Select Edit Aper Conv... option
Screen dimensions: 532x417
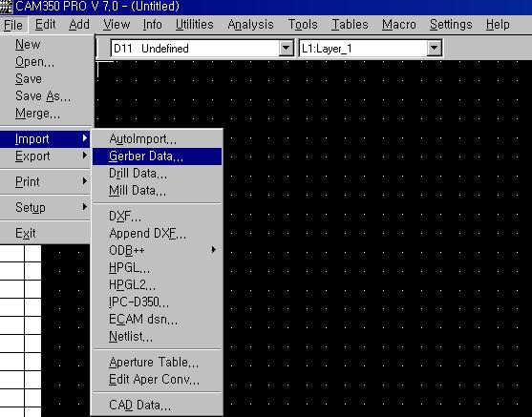pos(157,380)
